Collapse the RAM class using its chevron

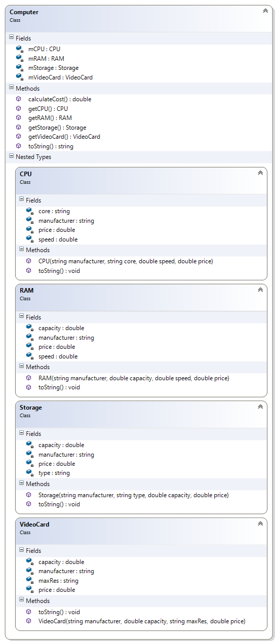coord(260,290)
